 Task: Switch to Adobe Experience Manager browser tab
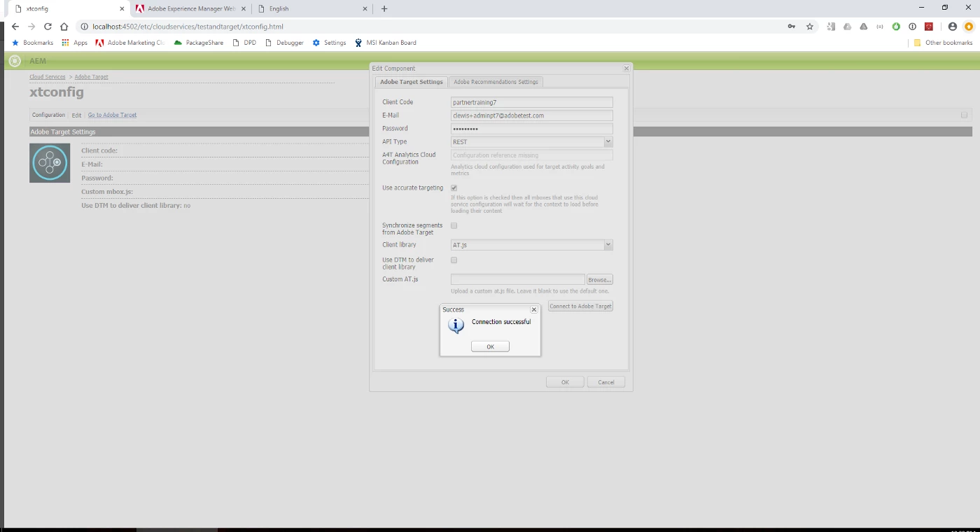click(191, 9)
